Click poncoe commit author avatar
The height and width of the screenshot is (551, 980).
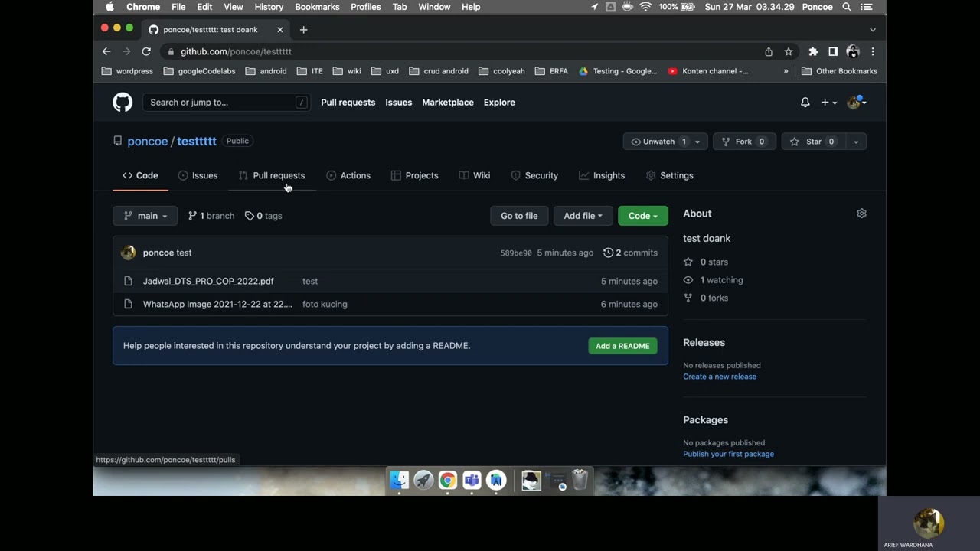129,253
